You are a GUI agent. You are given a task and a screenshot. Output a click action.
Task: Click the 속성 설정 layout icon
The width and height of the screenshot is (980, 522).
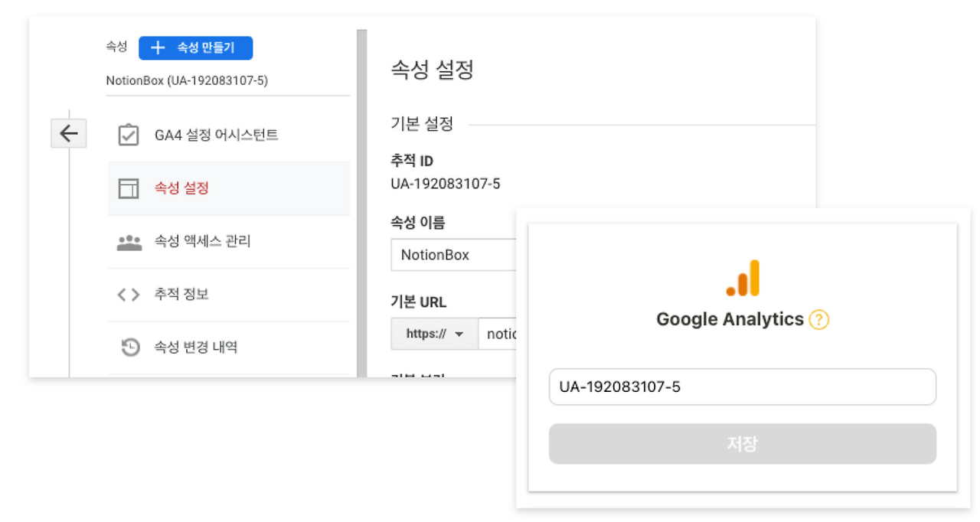128,188
